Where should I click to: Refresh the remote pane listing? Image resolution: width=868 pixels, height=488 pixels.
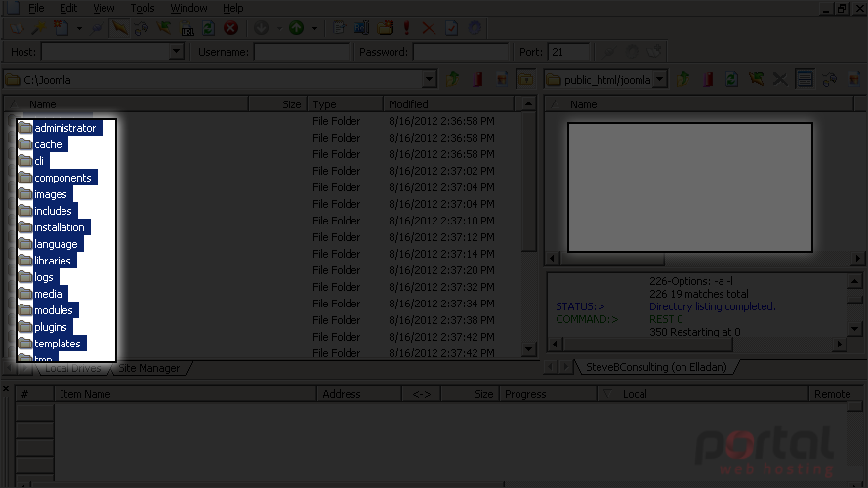[x=732, y=80]
